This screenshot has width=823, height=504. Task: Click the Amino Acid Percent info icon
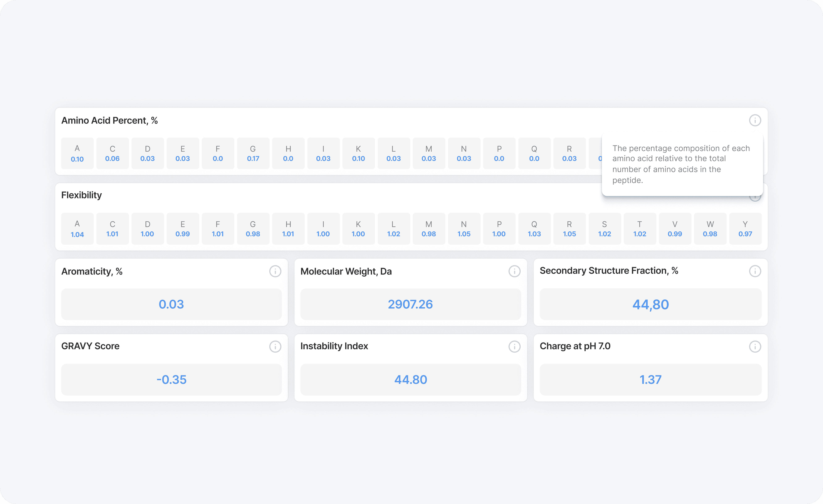[755, 120]
